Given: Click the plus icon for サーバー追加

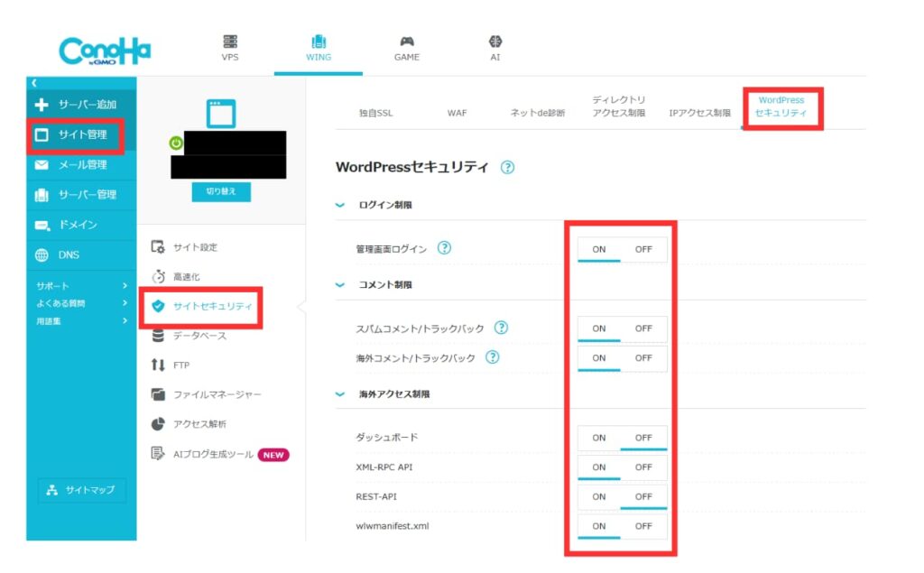Looking at the screenshot, I should 42,105.
